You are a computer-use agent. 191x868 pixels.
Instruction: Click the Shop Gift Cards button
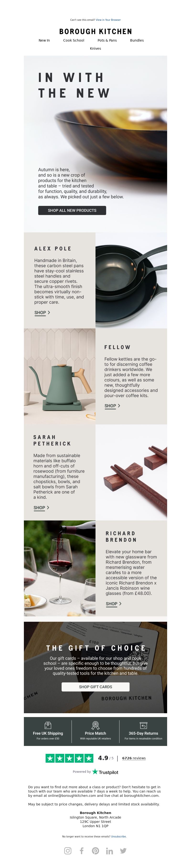pos(95,687)
